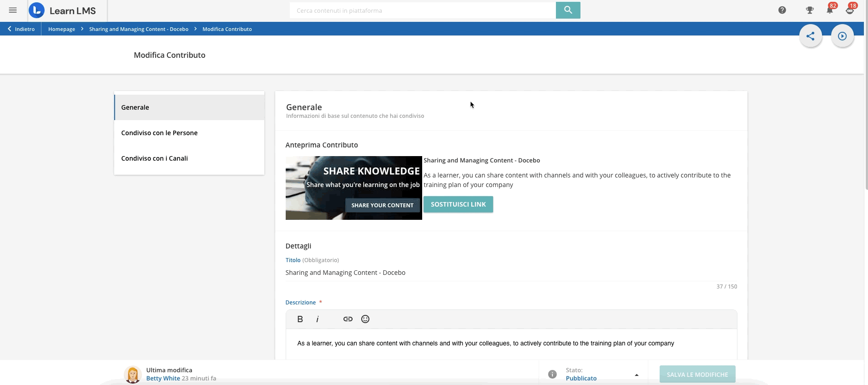Open Condiviso con le Persone tab

pos(189,133)
